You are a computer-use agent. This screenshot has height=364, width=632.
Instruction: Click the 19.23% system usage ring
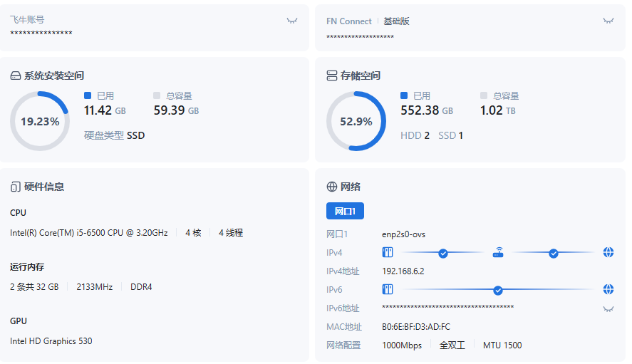40,121
